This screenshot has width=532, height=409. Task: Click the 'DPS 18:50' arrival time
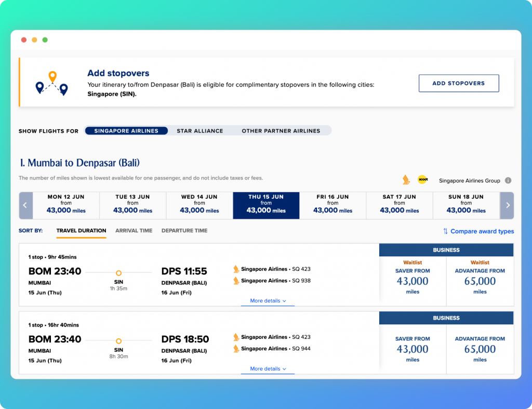pos(185,339)
